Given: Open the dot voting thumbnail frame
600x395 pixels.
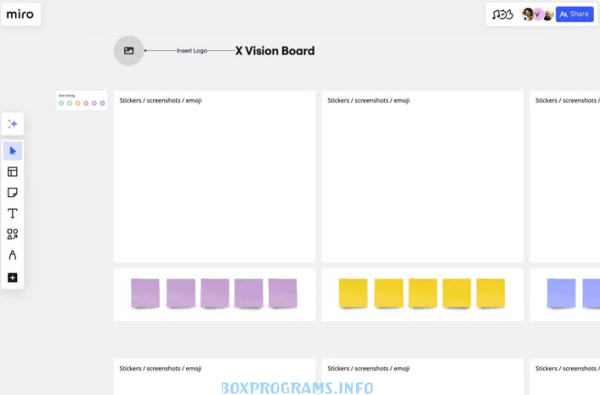Looking at the screenshot, I should point(82,100).
